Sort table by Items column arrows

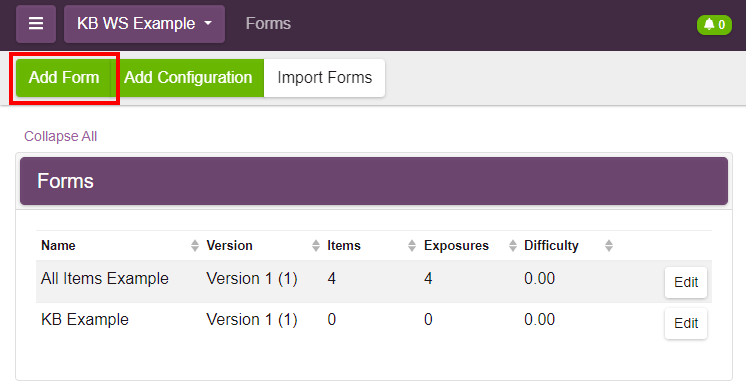click(412, 246)
